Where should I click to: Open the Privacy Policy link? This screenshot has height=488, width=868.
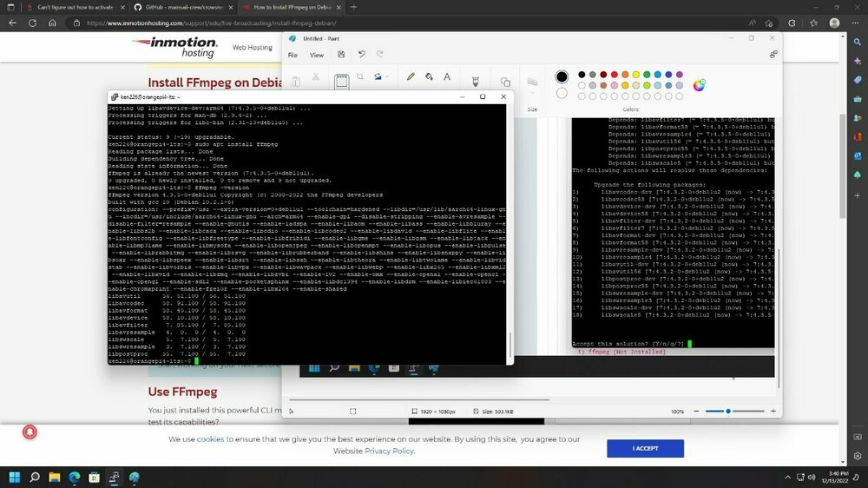(389, 451)
